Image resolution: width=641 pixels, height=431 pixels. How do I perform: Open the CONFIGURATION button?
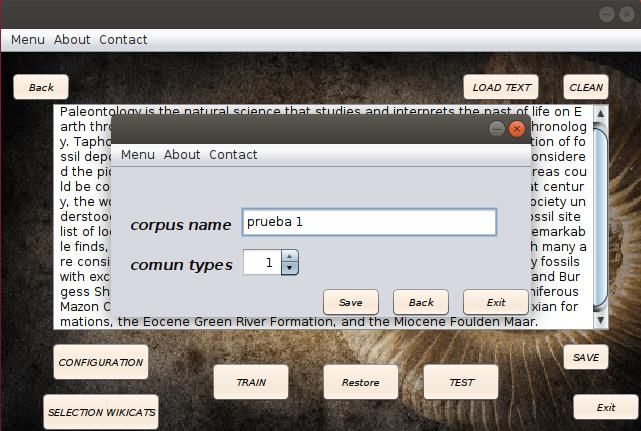click(100, 362)
